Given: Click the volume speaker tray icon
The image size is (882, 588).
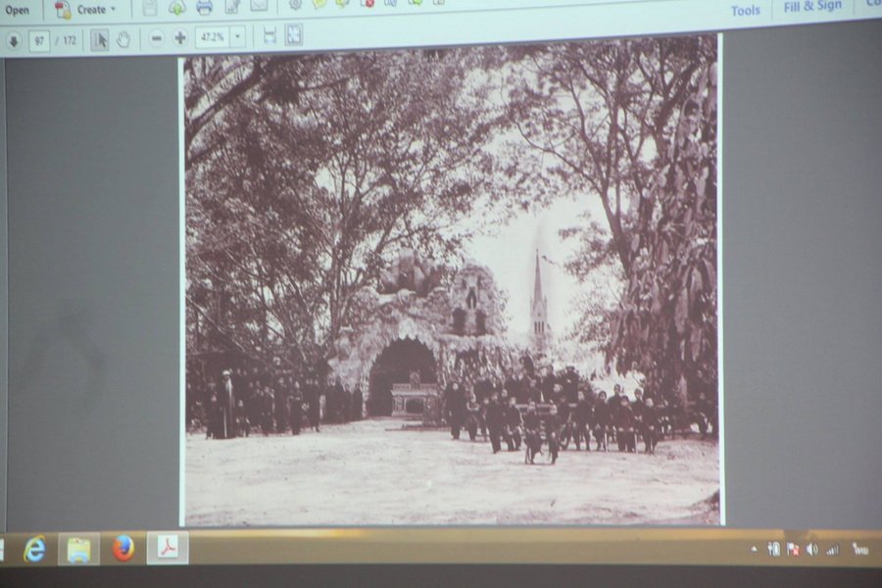Looking at the screenshot, I should tap(812, 549).
